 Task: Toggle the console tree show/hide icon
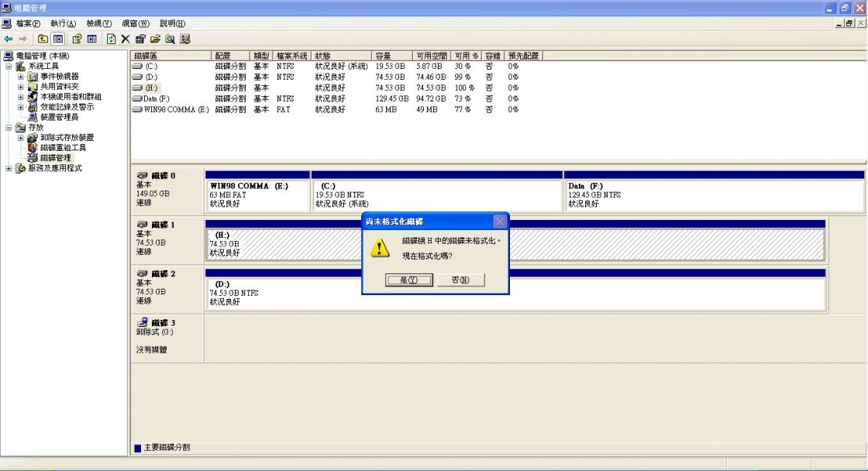[x=57, y=39]
